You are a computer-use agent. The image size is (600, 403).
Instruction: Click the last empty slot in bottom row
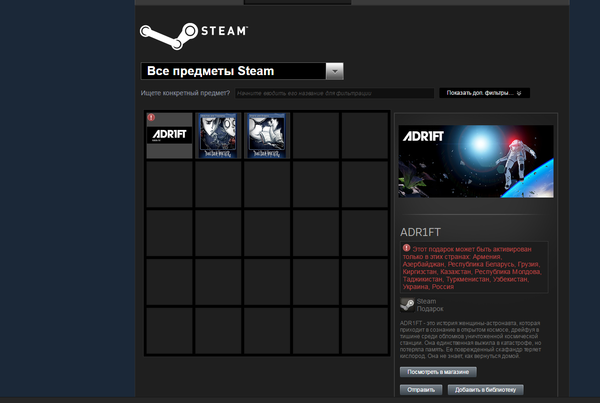365,330
